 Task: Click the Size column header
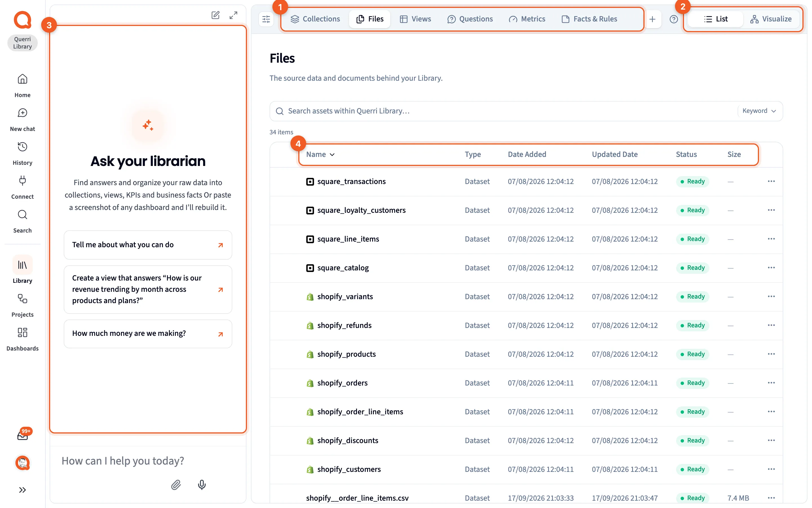pyautogui.click(x=734, y=155)
